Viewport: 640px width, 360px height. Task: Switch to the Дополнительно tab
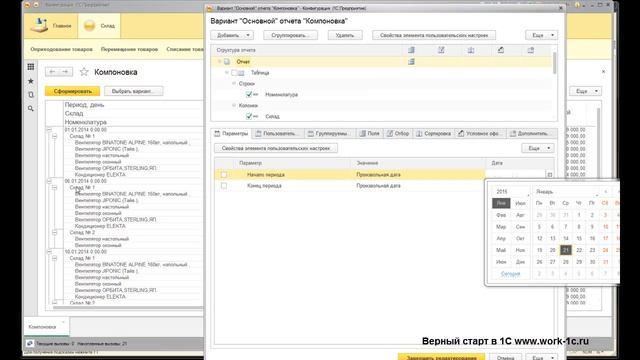coord(529,133)
